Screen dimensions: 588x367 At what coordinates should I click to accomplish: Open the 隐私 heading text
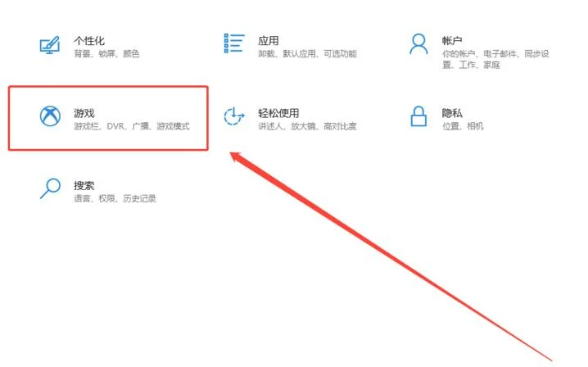(452, 113)
